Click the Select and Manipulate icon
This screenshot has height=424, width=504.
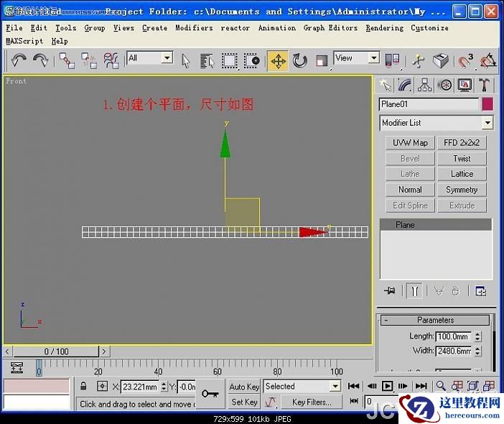[419, 60]
